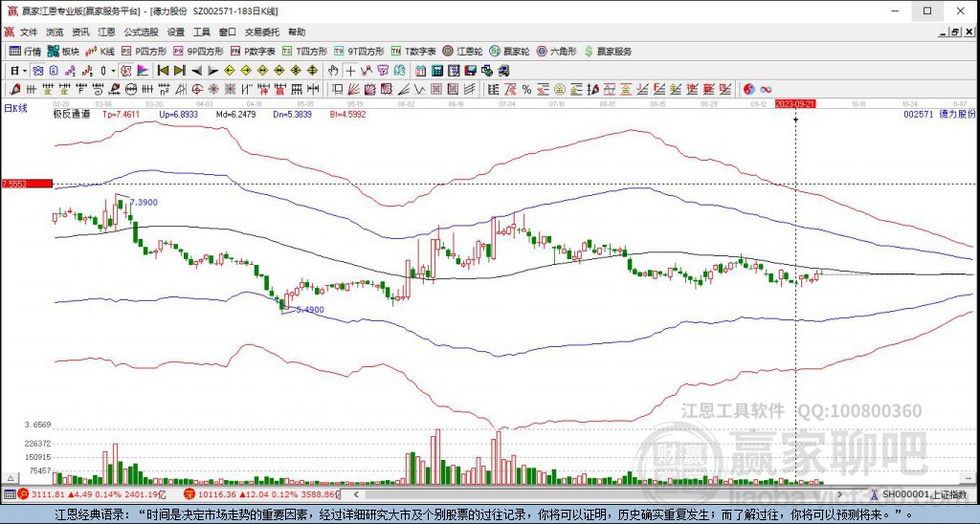Click the SH000001 上证指数 status entry

(919, 494)
